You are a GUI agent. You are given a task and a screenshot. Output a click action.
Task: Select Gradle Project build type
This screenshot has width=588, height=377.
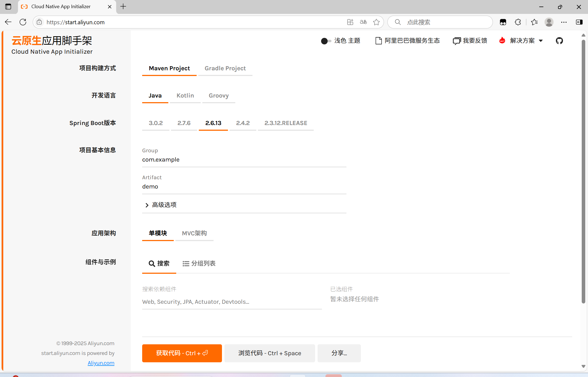click(225, 68)
